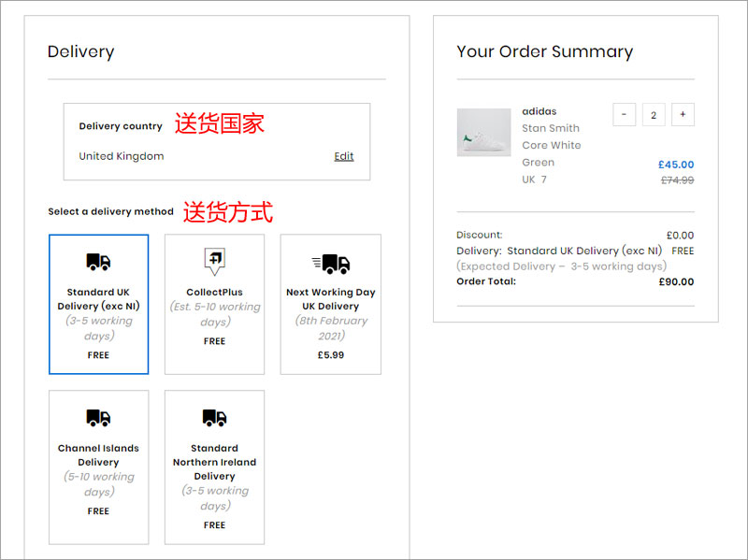748x560 pixels.
Task: Click the United Kingdom country value
Action: click(x=122, y=156)
